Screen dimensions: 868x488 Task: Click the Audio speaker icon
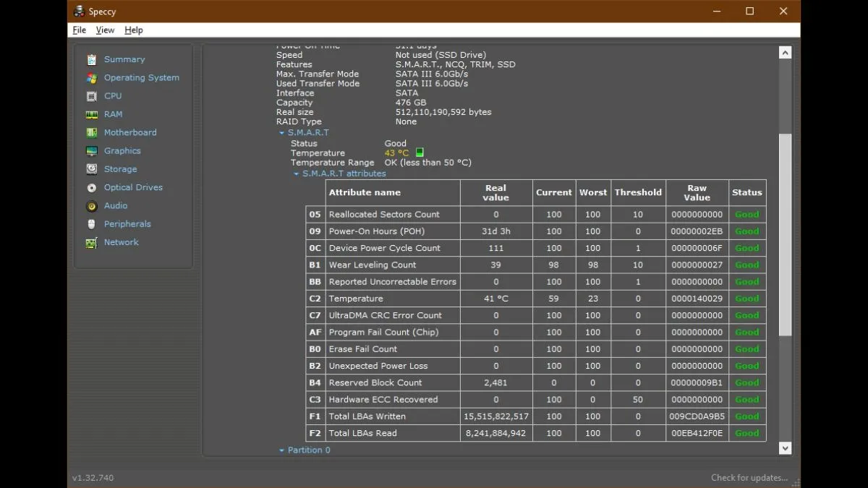point(92,206)
